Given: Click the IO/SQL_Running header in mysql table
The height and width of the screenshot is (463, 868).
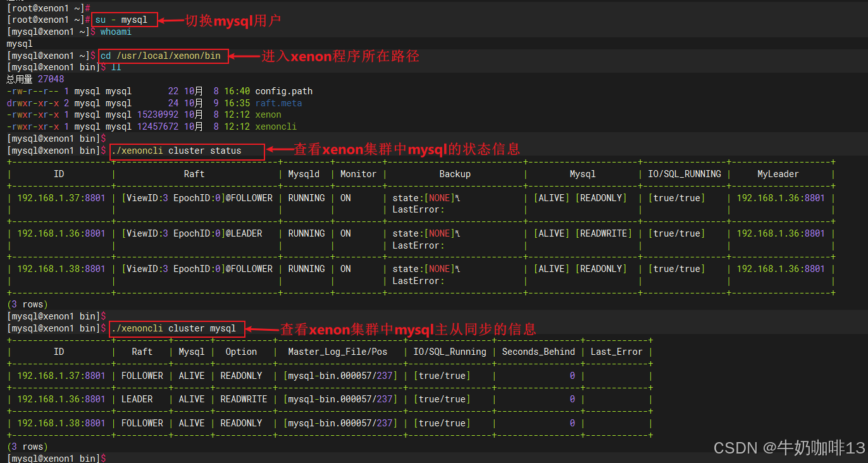Looking at the screenshot, I should 450,352.
